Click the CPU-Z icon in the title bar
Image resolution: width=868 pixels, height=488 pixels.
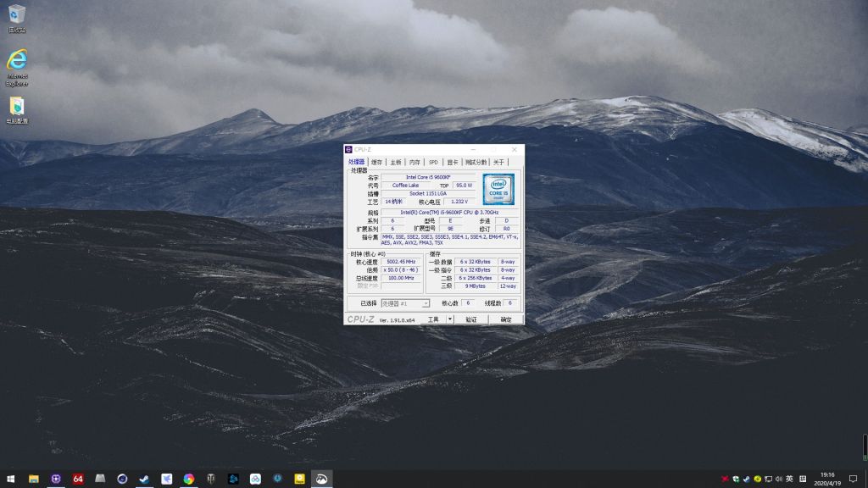click(x=348, y=148)
